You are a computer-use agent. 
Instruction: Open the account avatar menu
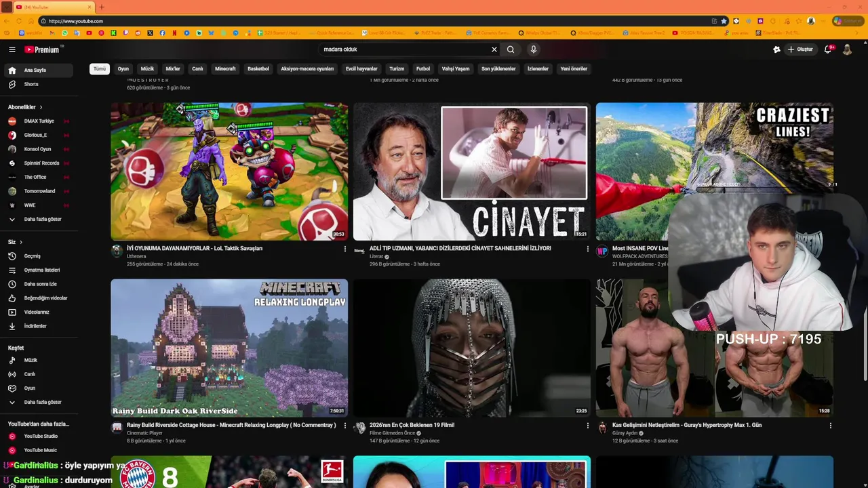tap(847, 49)
